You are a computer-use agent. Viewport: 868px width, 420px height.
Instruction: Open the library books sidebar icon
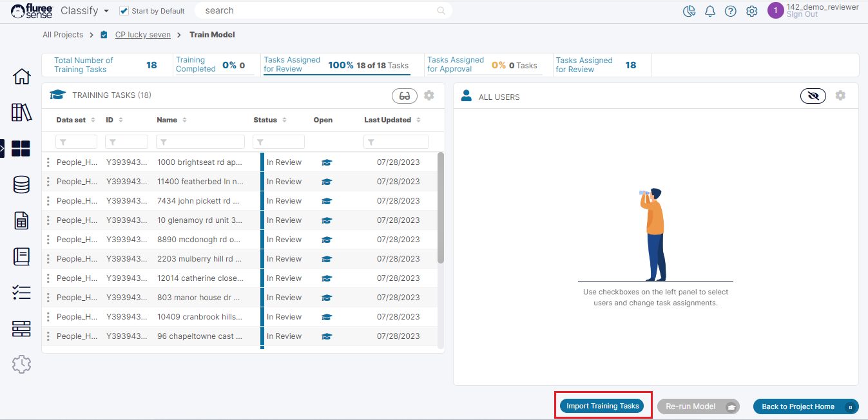(x=21, y=112)
